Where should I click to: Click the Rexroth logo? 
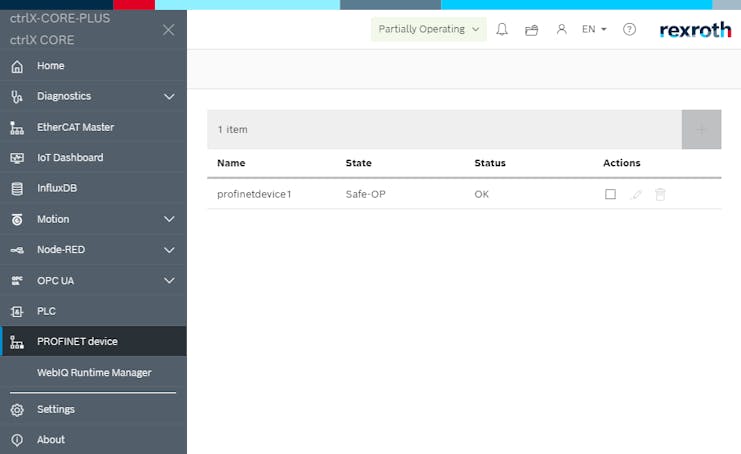tap(695, 30)
